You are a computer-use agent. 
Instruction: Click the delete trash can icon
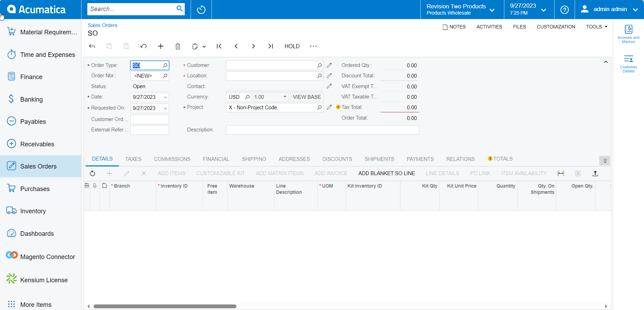[178, 46]
